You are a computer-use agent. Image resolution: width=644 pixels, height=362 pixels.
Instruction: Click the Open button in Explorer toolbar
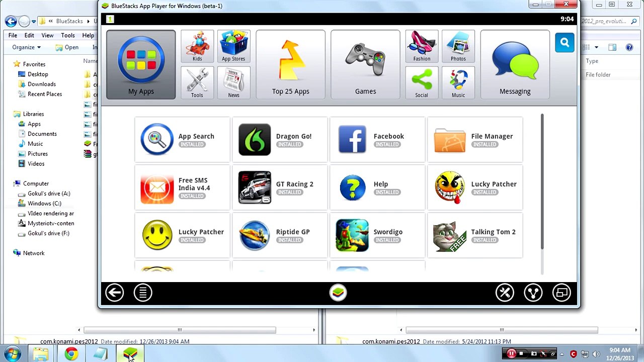[67, 47]
